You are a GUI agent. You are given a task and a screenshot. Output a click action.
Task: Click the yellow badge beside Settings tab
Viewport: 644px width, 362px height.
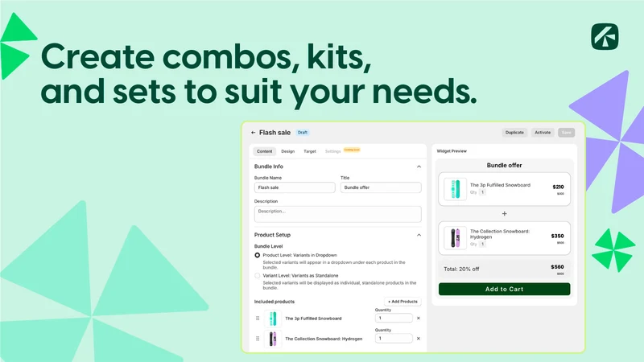pyautogui.click(x=352, y=150)
